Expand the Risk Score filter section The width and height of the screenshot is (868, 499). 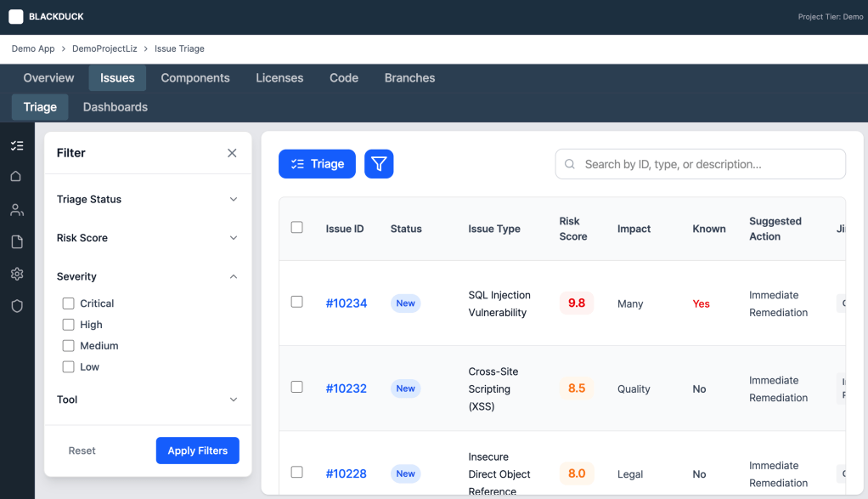tap(148, 238)
